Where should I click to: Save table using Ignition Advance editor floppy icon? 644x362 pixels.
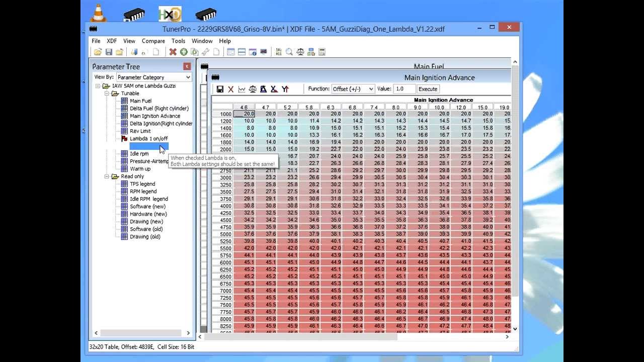coord(220,89)
